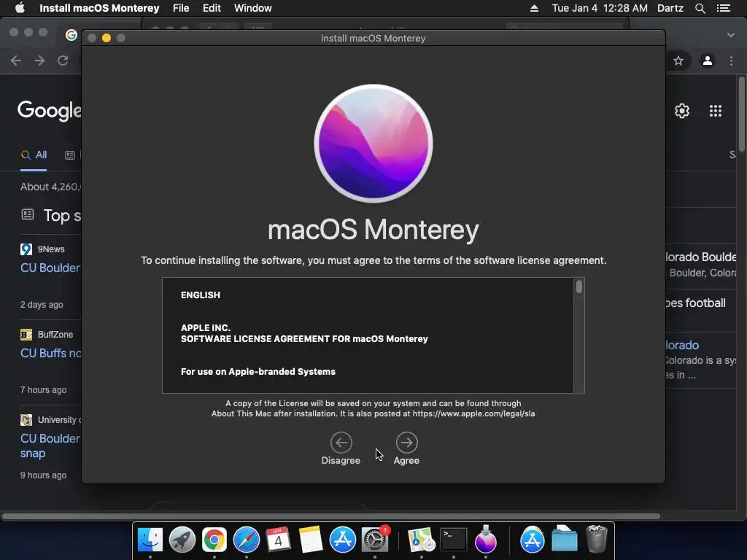This screenshot has width=747, height=560.
Task: Minimize the installer with yellow button
Action: [107, 38]
